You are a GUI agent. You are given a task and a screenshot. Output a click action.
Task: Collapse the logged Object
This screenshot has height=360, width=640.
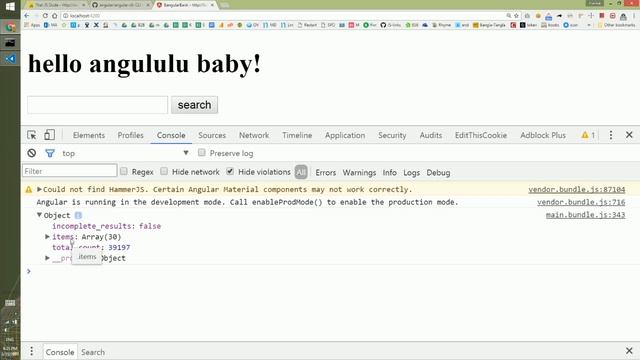pyautogui.click(x=39, y=215)
